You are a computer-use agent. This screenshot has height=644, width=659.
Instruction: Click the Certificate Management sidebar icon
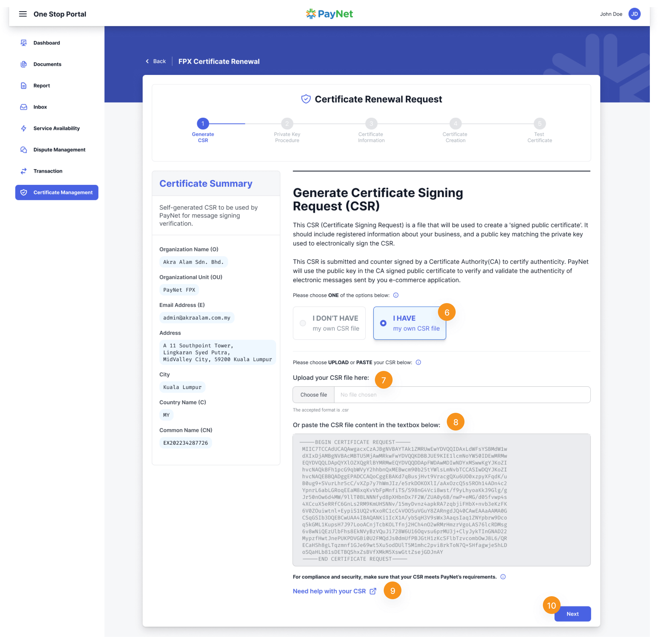click(x=24, y=192)
